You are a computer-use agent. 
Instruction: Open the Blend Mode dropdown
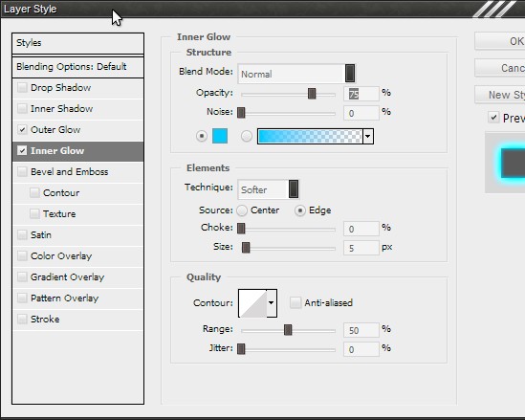[x=296, y=74]
